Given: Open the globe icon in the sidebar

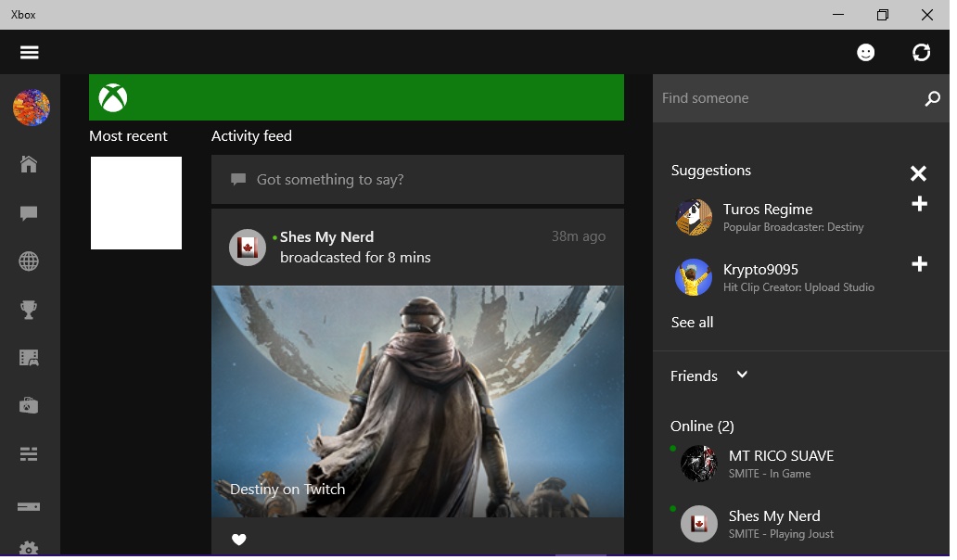Looking at the screenshot, I should click(x=29, y=261).
